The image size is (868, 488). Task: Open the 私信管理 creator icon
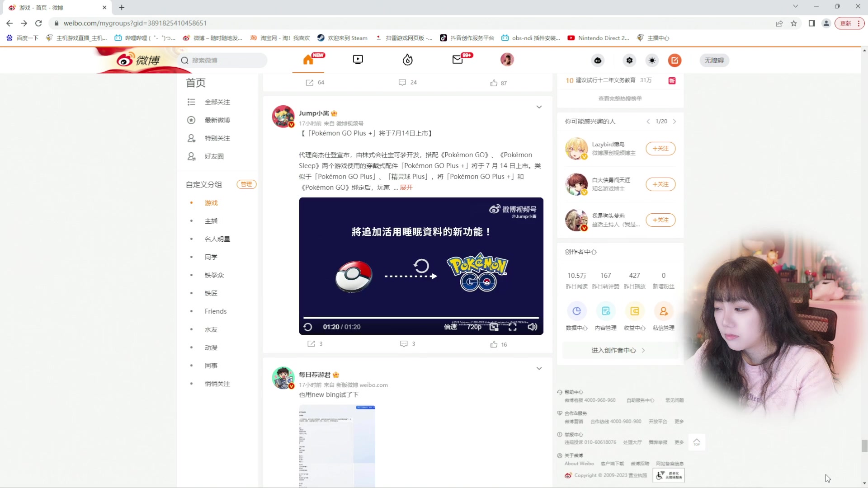[664, 311]
